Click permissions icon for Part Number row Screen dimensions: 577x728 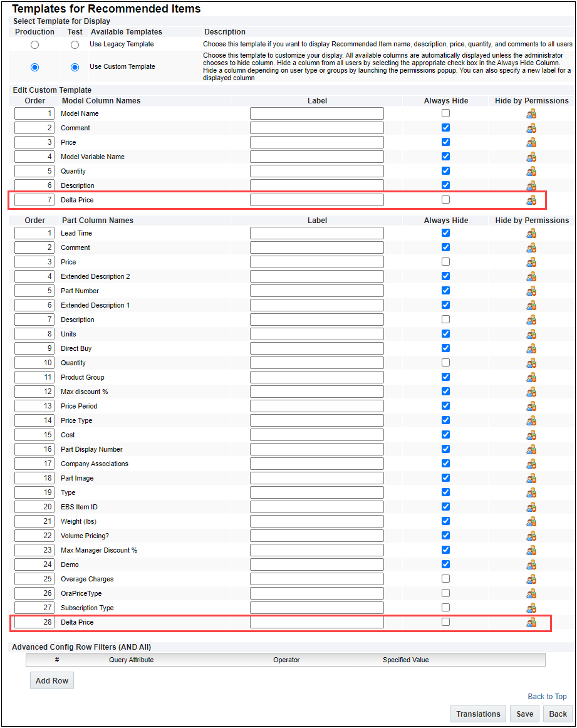coord(531,291)
